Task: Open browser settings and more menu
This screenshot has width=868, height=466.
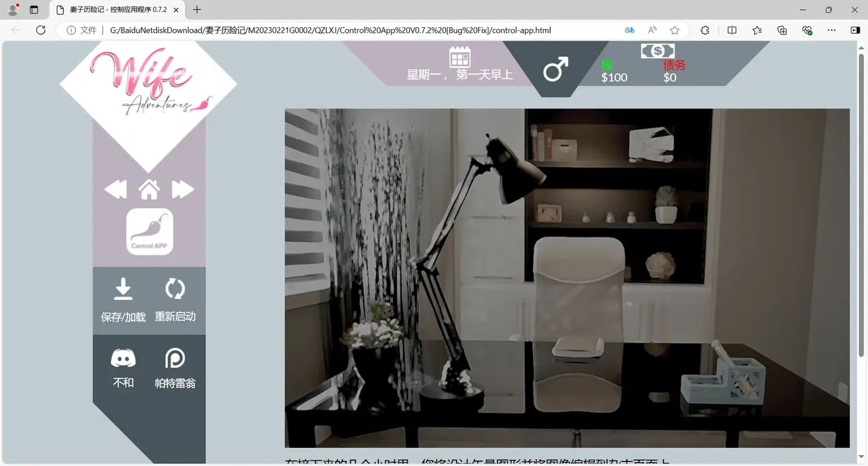Action: click(x=832, y=30)
